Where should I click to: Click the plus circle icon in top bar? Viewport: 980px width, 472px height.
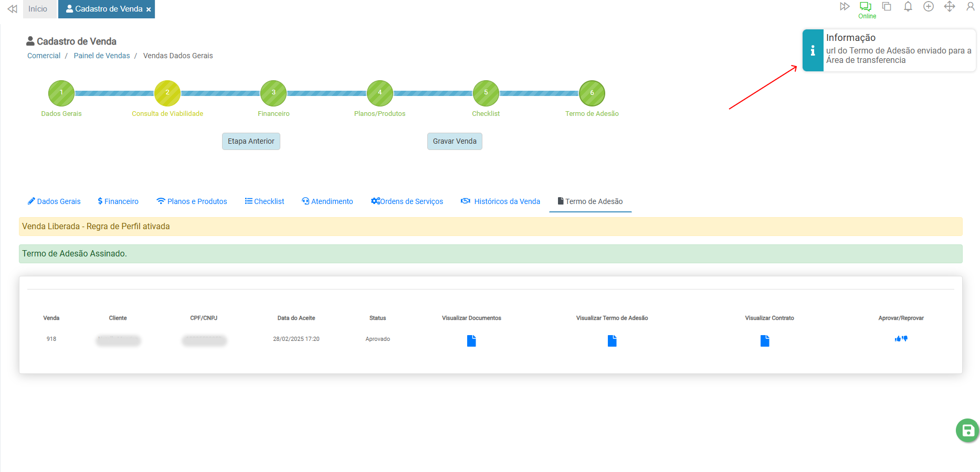point(929,7)
